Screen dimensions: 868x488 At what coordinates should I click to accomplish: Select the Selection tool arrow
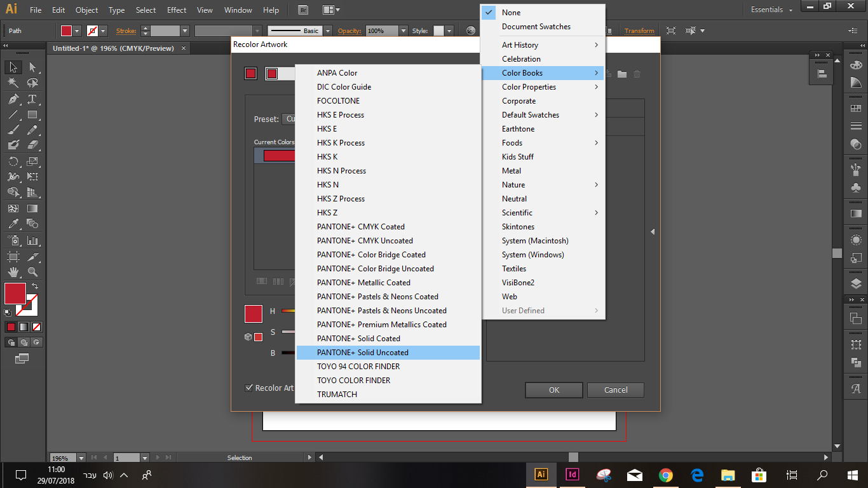[13, 67]
